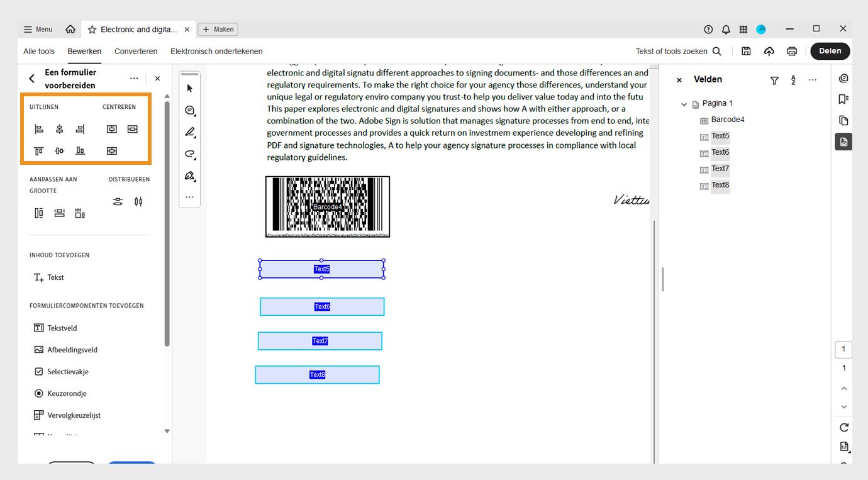
Task: Close the Electronic and digita... document tab
Action: pos(187,30)
